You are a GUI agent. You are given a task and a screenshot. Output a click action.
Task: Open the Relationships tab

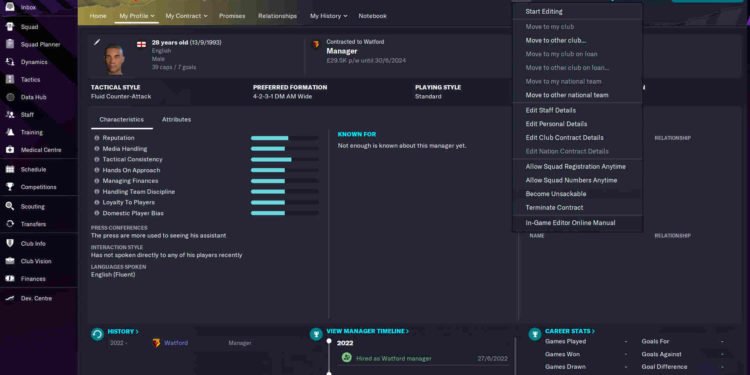[277, 16]
